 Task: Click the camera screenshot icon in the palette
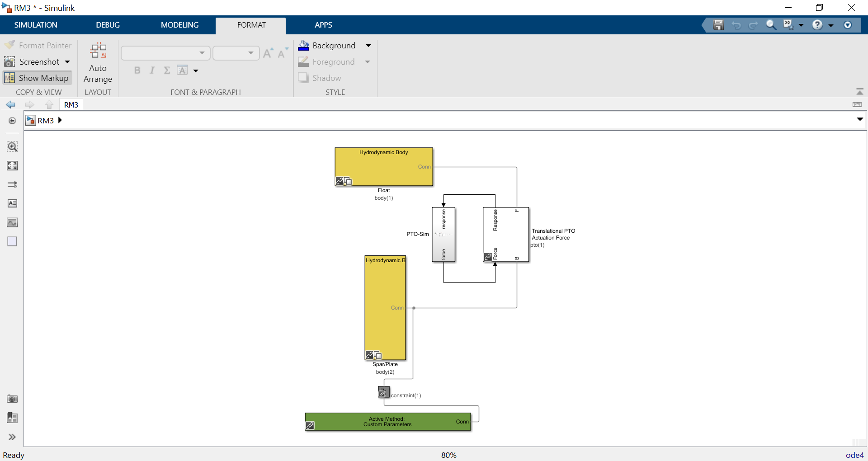click(x=12, y=399)
